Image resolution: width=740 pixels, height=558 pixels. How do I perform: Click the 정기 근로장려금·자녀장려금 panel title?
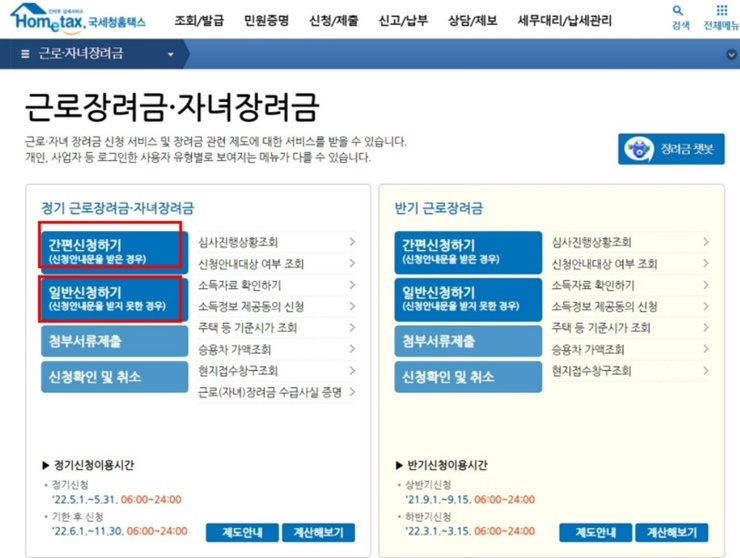tap(118, 208)
